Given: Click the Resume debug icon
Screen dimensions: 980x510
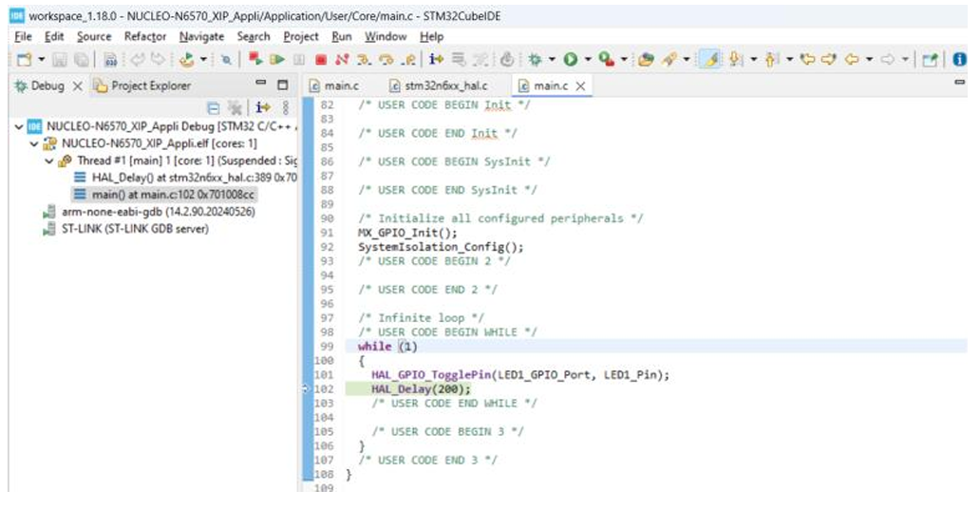Looking at the screenshot, I should click(x=277, y=60).
